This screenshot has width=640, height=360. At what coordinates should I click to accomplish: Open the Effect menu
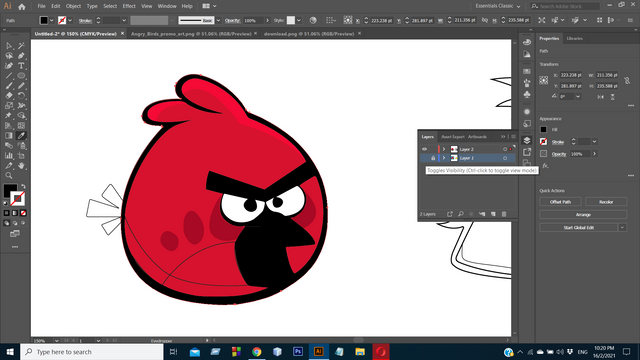129,6
